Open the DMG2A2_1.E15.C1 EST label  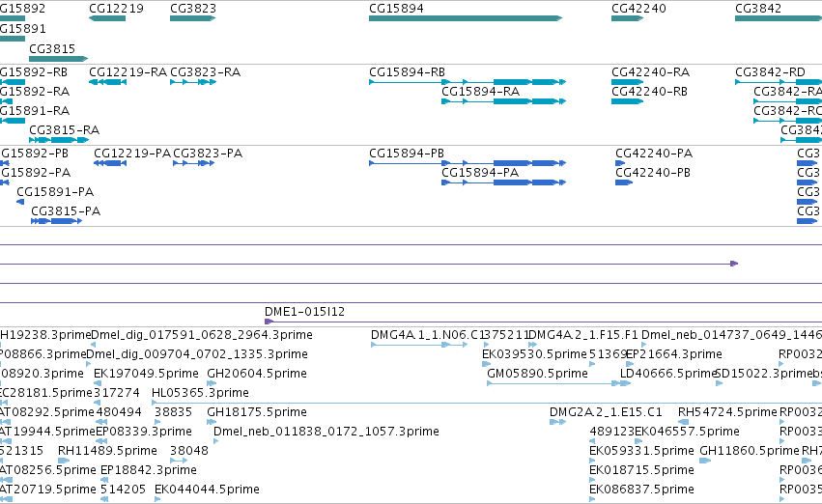tap(606, 412)
